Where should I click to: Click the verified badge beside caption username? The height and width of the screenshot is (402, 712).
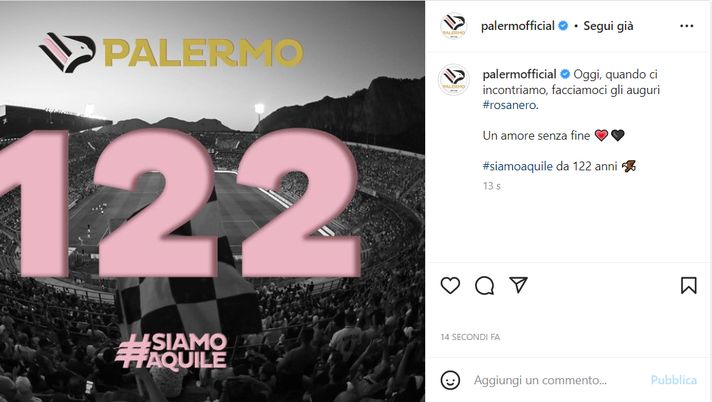(x=565, y=74)
